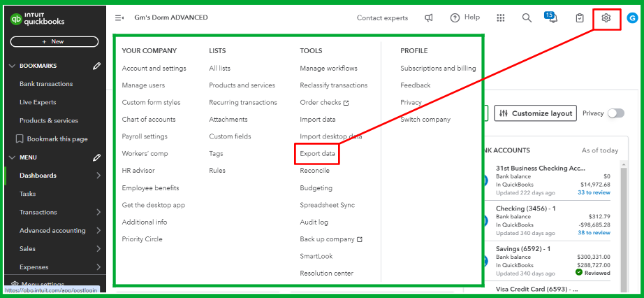This screenshot has width=644, height=298.
Task: Click the QuickBooks logo
Action: (38, 19)
